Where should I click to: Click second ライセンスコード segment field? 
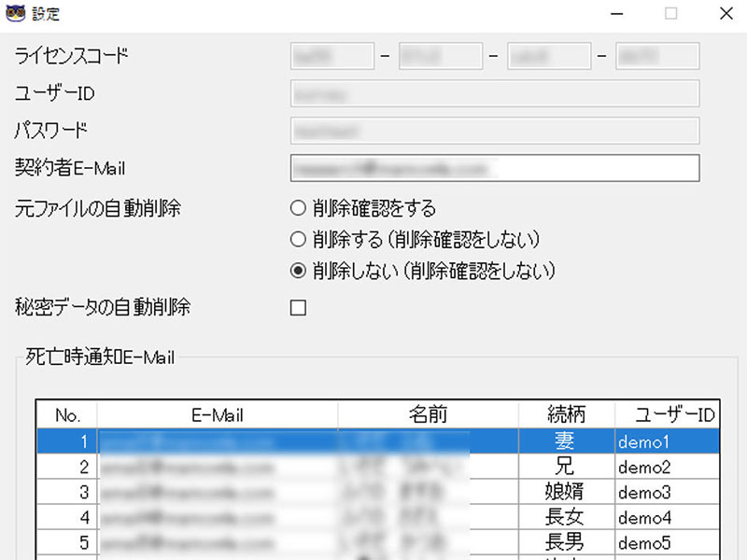(x=441, y=56)
